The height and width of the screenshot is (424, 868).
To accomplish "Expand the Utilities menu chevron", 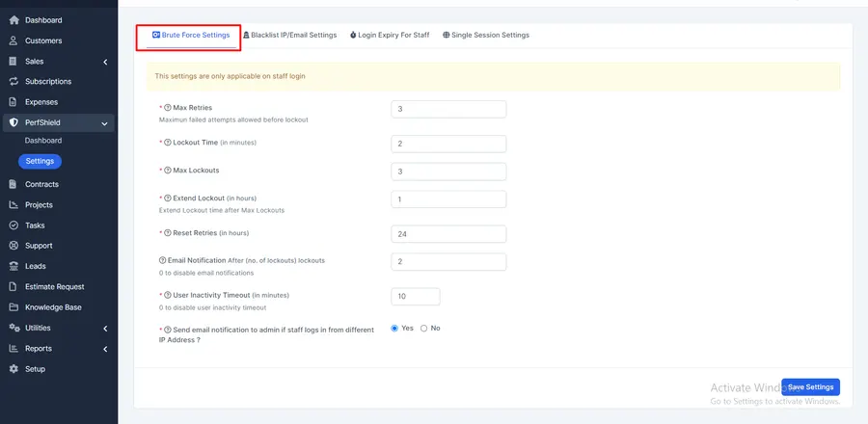I will point(105,329).
